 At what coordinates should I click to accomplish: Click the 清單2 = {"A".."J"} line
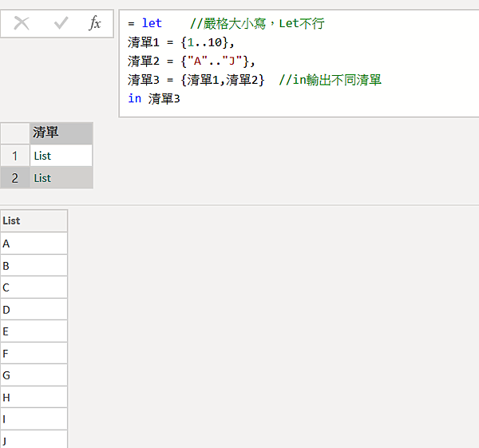click(x=191, y=61)
